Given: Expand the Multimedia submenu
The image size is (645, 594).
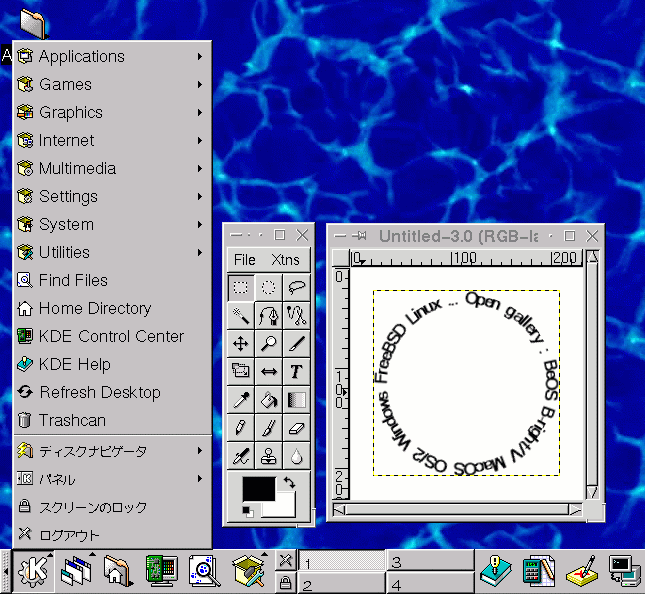Looking at the screenshot, I should click(112, 168).
